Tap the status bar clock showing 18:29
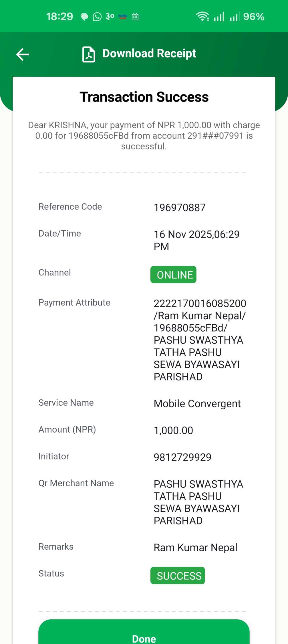The height and width of the screenshot is (644, 288). [60, 17]
